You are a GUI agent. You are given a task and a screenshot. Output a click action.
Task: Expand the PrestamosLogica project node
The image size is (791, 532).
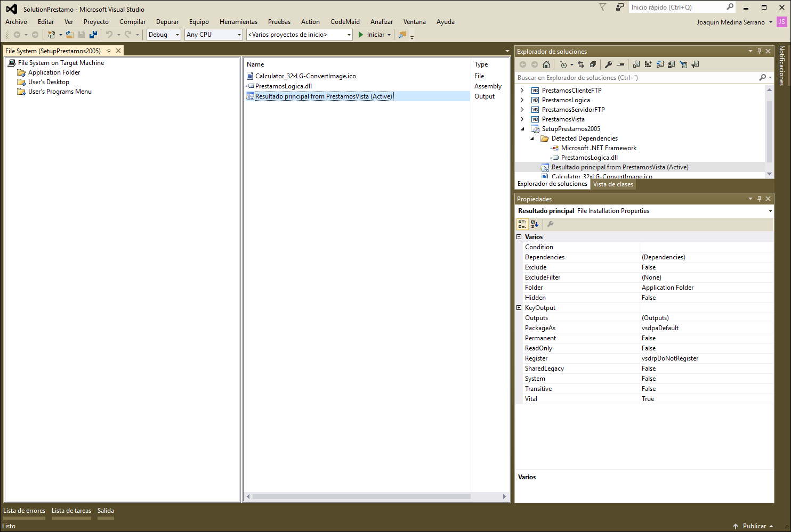[522, 100]
